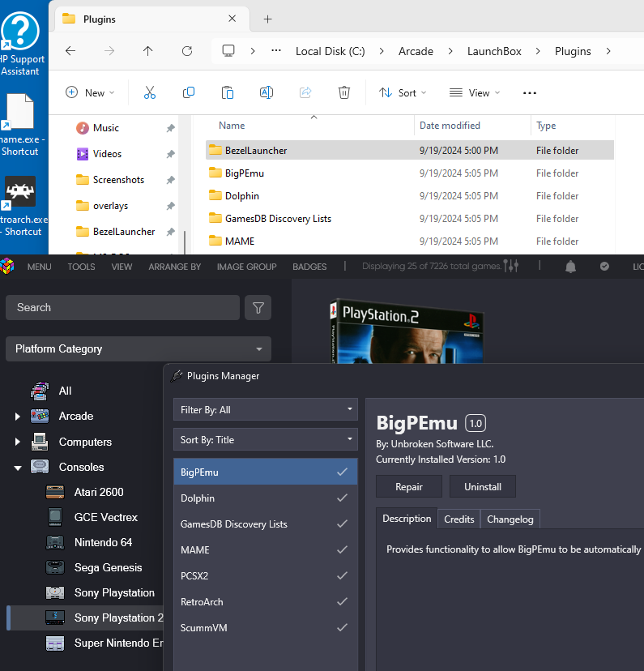Click LaunchBox in the Explorer address bar
Screen dimensions: 644x671
click(x=494, y=51)
